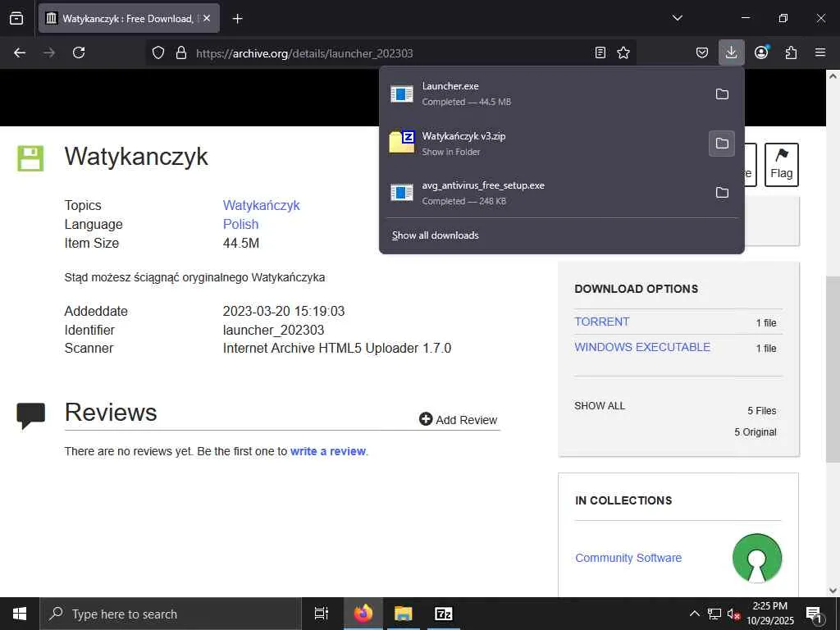Click the taskbar search box

[171, 614]
